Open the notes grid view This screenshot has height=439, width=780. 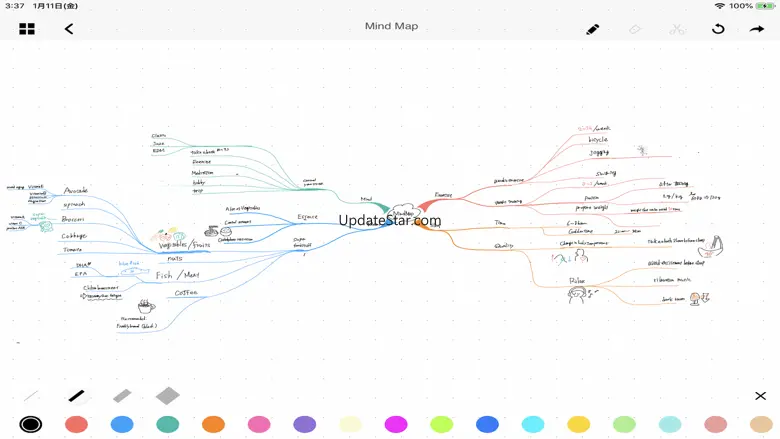pos(27,29)
